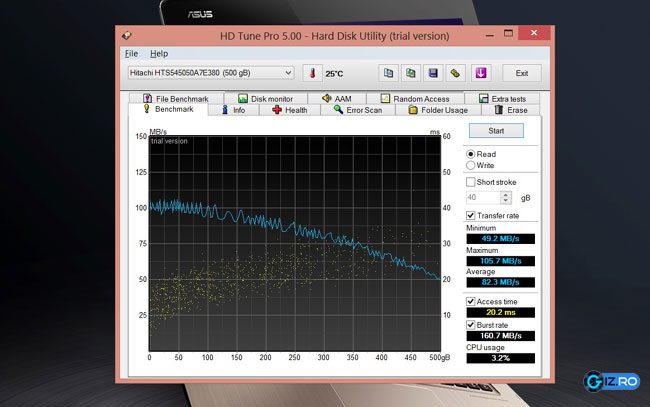Click the Average 82.3 MB/s value
The image size is (650, 407).
pos(500,282)
